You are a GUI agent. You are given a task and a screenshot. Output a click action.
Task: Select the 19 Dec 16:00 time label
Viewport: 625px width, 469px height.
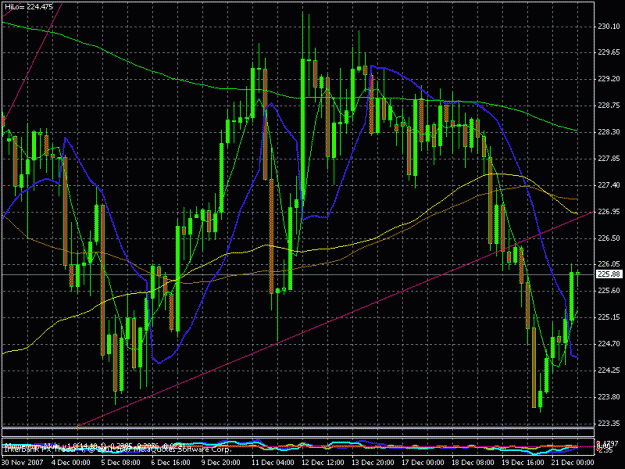click(x=522, y=463)
